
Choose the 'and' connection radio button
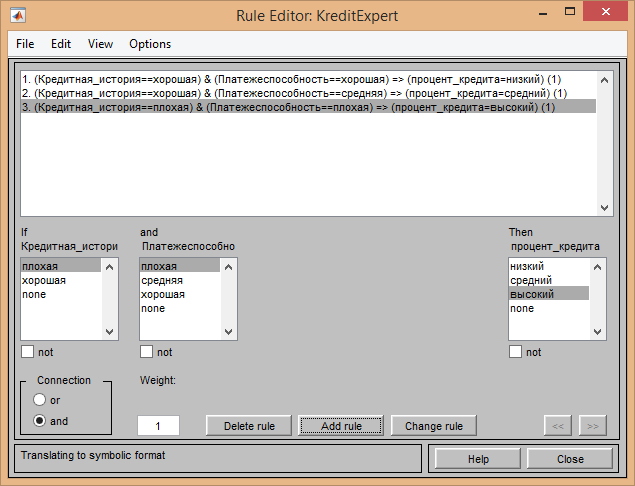[x=39, y=421]
